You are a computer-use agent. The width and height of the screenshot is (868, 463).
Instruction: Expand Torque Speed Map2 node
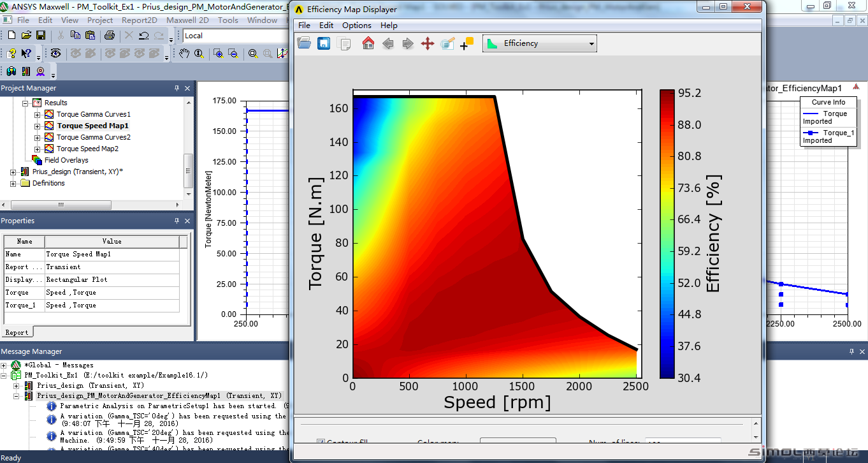[37, 149]
